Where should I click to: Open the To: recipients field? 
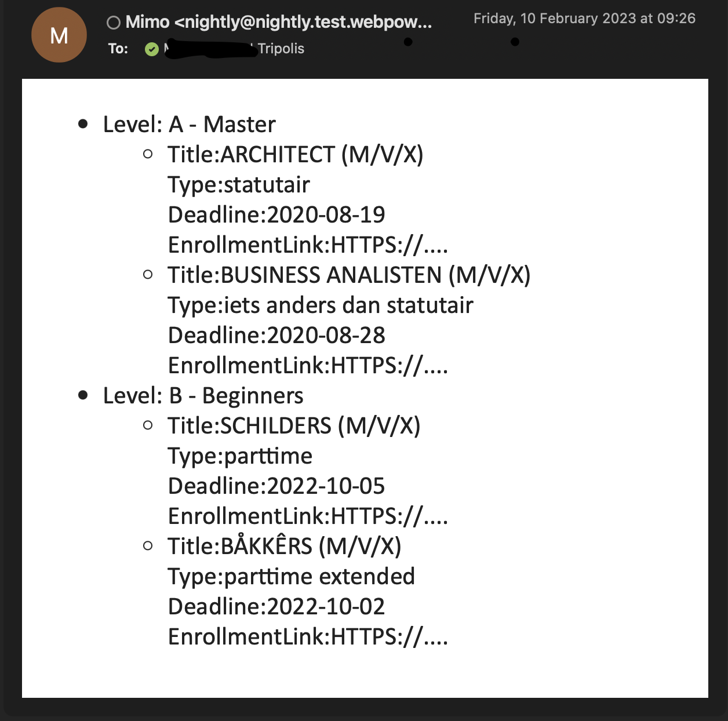click(118, 49)
